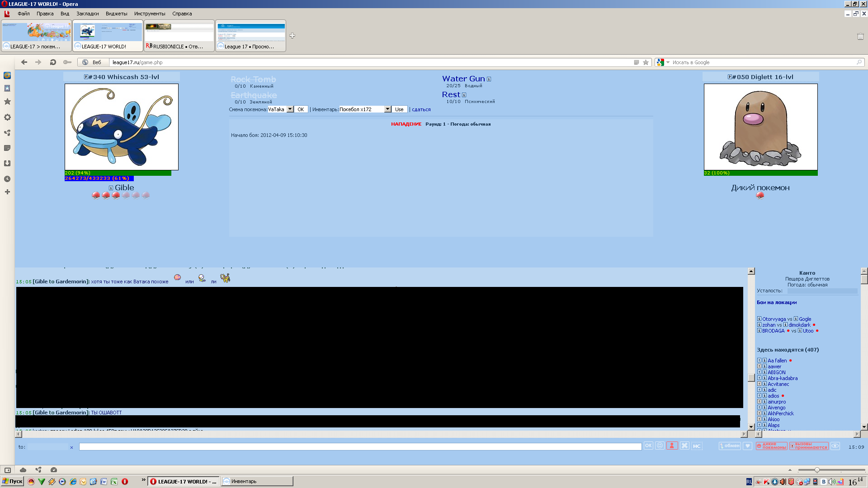868x488 pixels.
Task: Click the Opera Link cloud icon in status bar
Action: coord(23,470)
